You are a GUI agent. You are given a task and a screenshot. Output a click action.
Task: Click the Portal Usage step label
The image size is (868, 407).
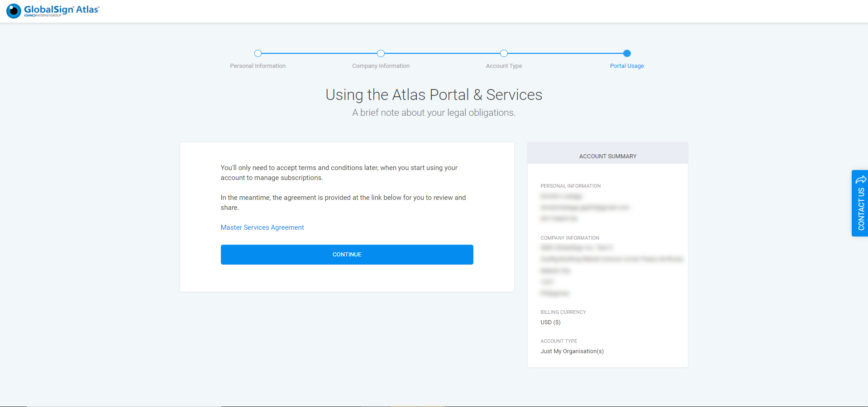[627, 66]
